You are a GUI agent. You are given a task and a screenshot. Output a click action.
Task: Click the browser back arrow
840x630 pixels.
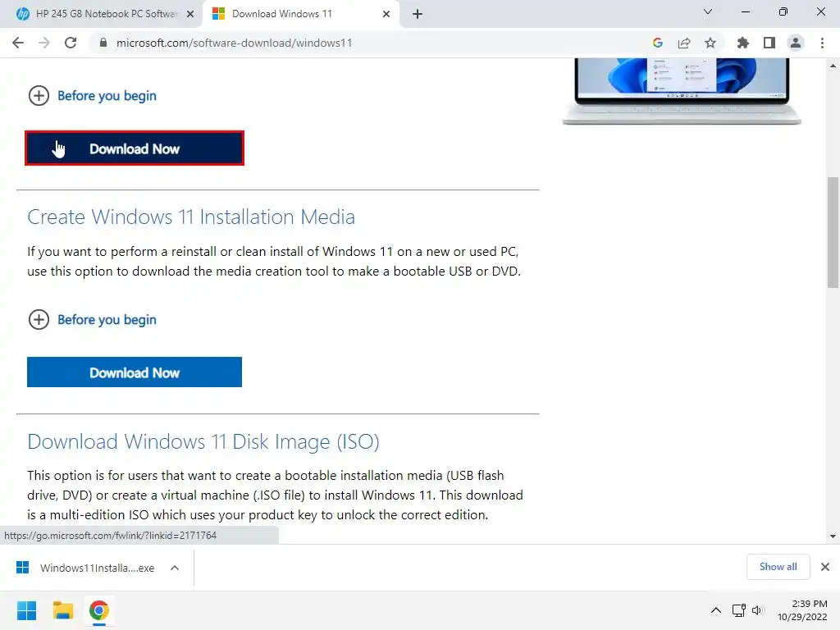pyautogui.click(x=18, y=43)
